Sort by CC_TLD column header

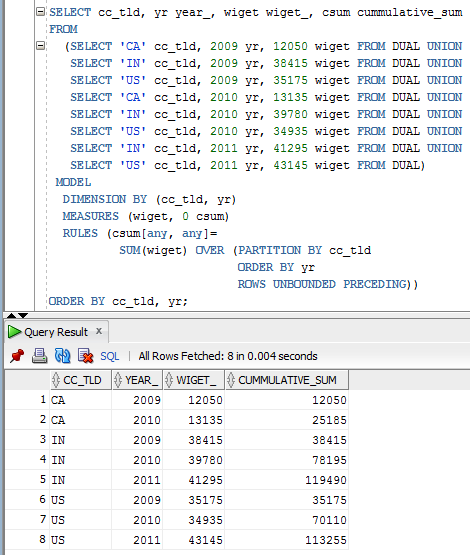point(80,380)
